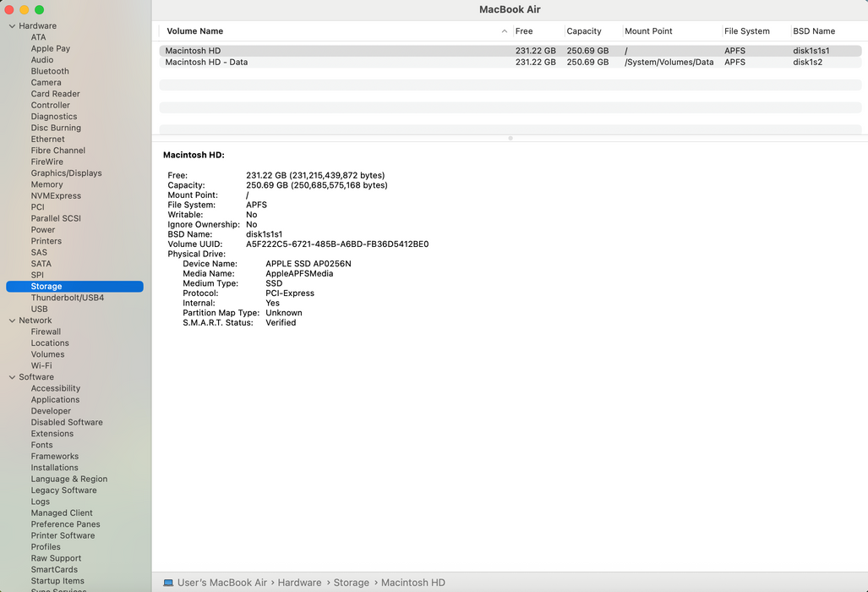Open Card Reader info

click(55, 94)
